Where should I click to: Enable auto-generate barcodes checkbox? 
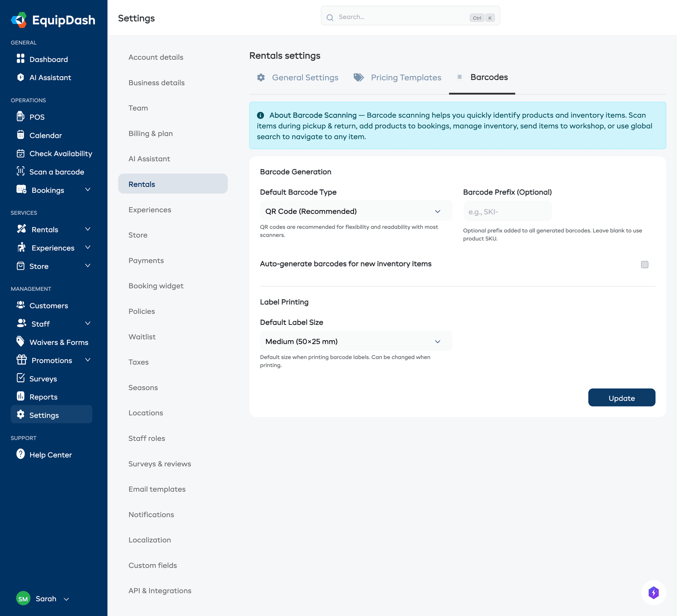645,265
